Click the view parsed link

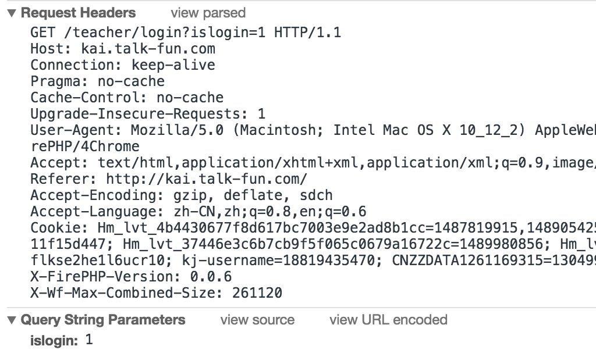[x=208, y=13]
